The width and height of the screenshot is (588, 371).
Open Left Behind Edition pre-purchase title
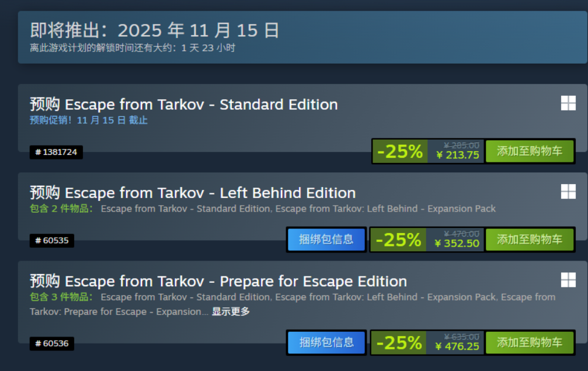(x=193, y=193)
